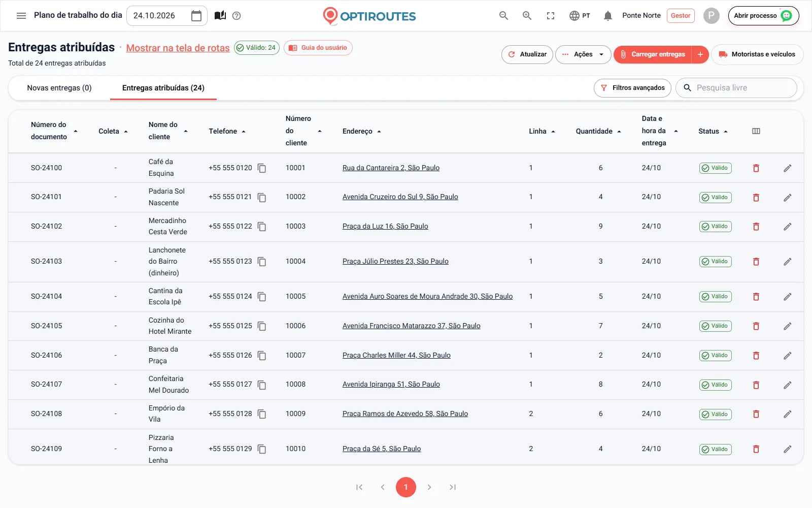Sort by Data e hora da entrega

pyautogui.click(x=660, y=131)
